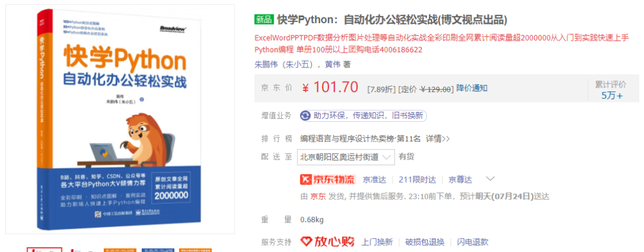Image resolution: width=644 pixels, height=252 pixels.
Task: Click the green 新品 badge
Action: point(264,19)
